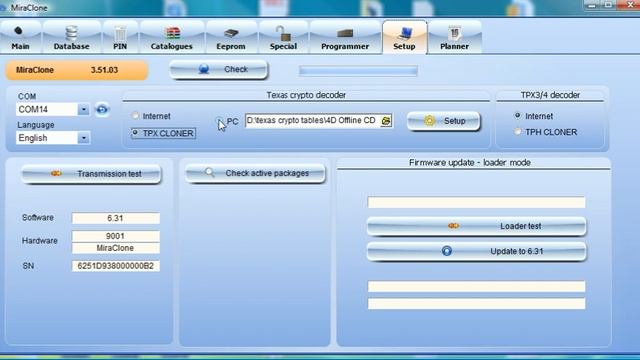Click the Hardware field showing 9001
Screen dimensions: 640x360
tap(116, 236)
